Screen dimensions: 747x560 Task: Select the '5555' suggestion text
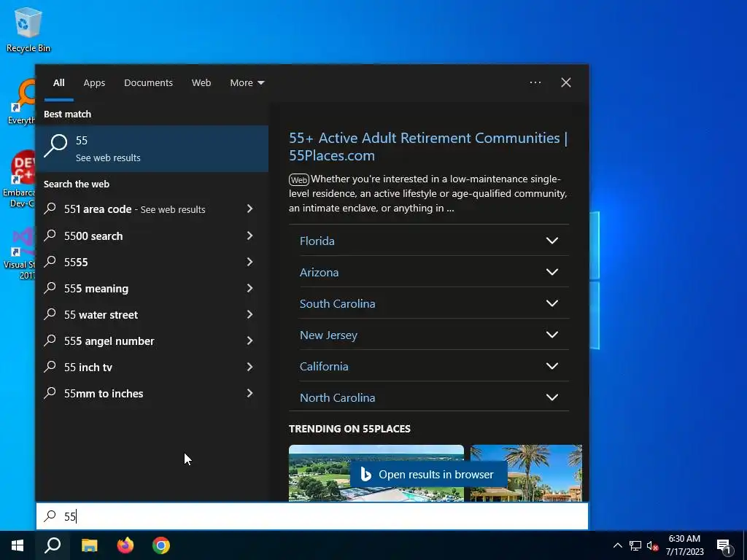point(76,262)
